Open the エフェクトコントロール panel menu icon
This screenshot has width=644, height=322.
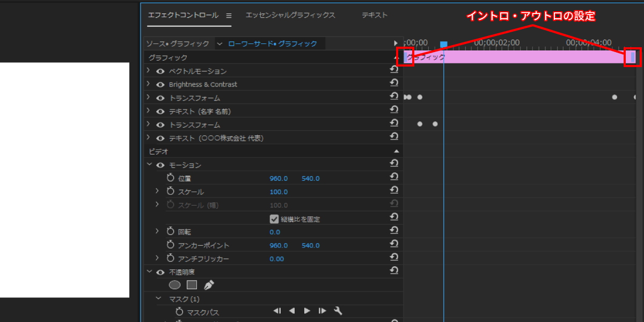click(x=229, y=16)
